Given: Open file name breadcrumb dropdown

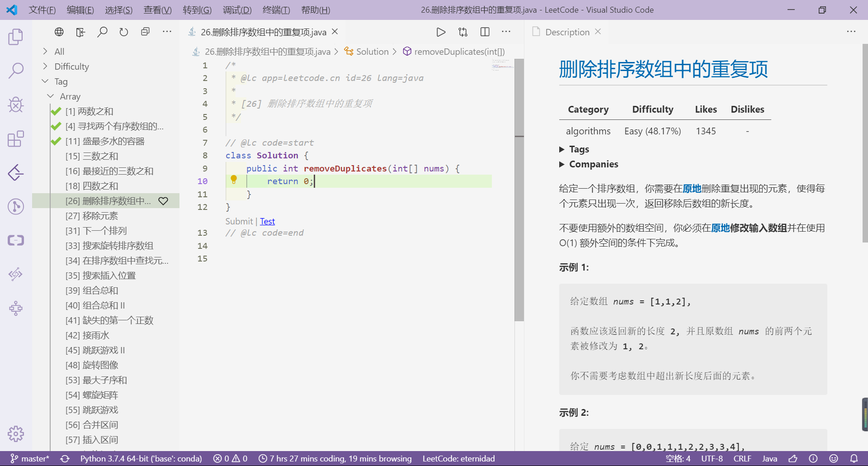Looking at the screenshot, I should click(261, 52).
